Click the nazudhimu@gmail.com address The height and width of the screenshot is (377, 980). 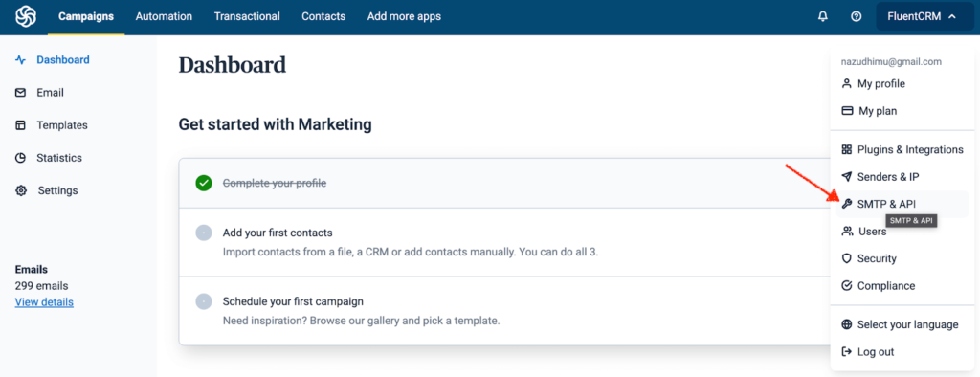coord(891,62)
